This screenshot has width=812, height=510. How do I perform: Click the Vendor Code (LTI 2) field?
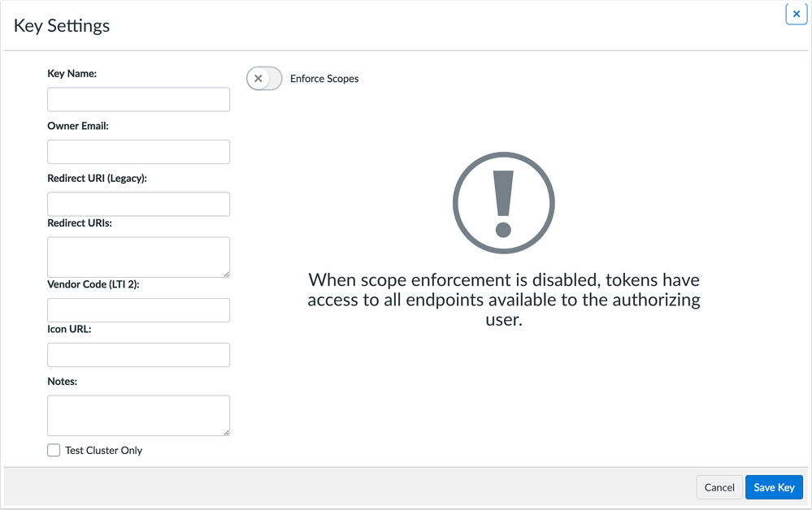pyautogui.click(x=138, y=310)
